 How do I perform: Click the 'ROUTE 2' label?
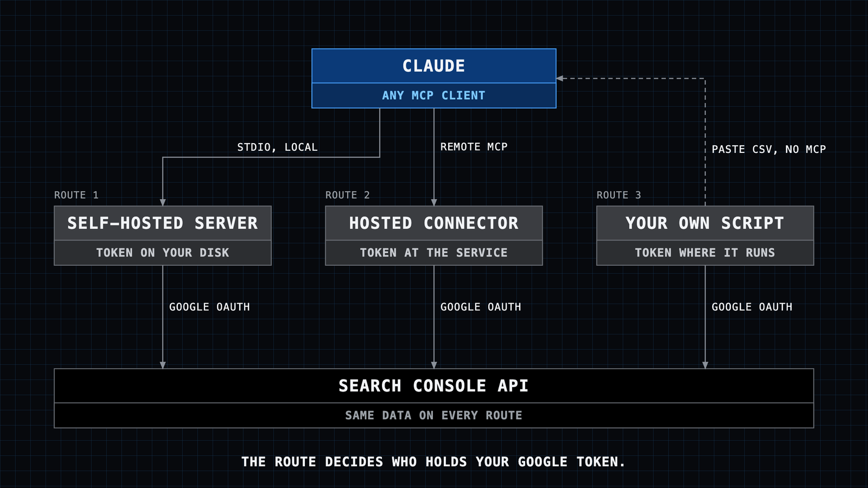pyautogui.click(x=347, y=195)
